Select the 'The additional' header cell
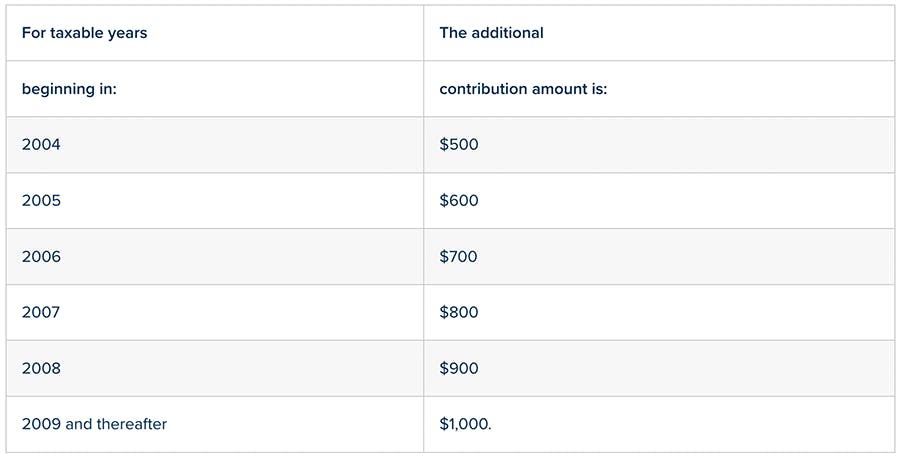 pyautogui.click(x=659, y=33)
